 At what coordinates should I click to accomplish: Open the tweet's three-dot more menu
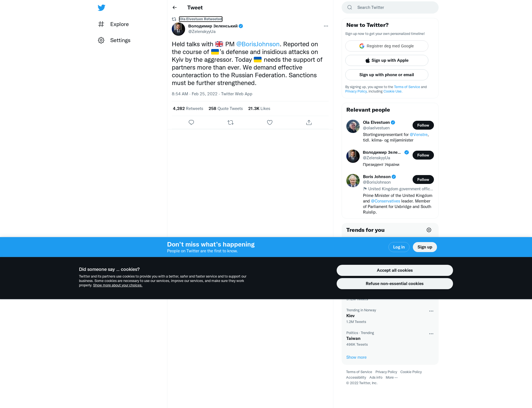pyautogui.click(x=326, y=26)
